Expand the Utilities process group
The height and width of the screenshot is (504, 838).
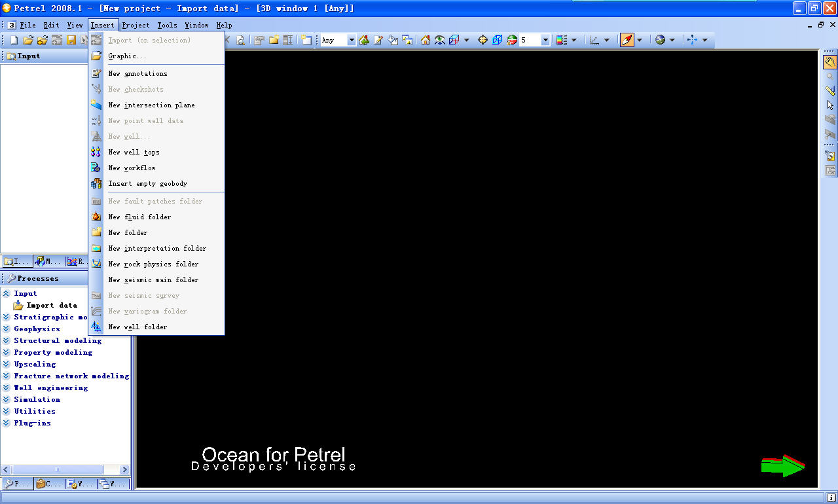pyautogui.click(x=6, y=412)
